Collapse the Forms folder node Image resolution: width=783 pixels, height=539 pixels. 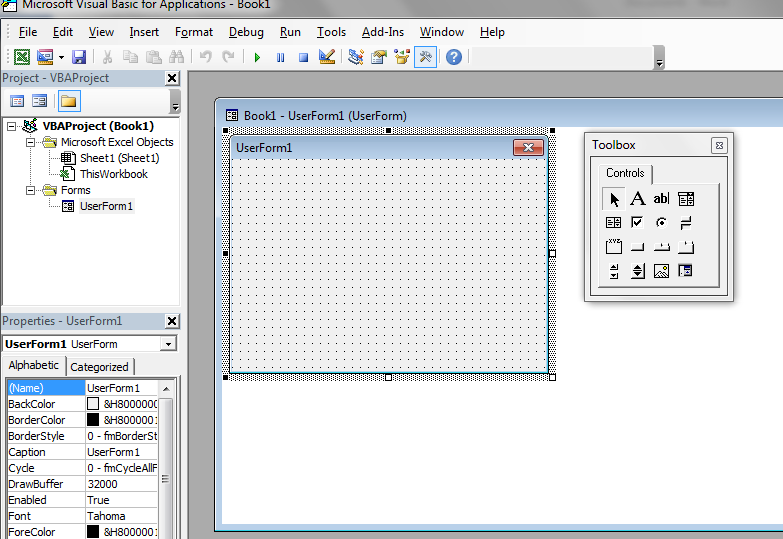30,190
